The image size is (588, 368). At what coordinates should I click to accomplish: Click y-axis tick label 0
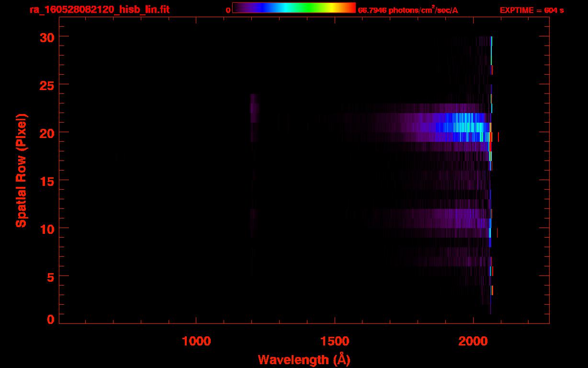pyautogui.click(x=50, y=320)
